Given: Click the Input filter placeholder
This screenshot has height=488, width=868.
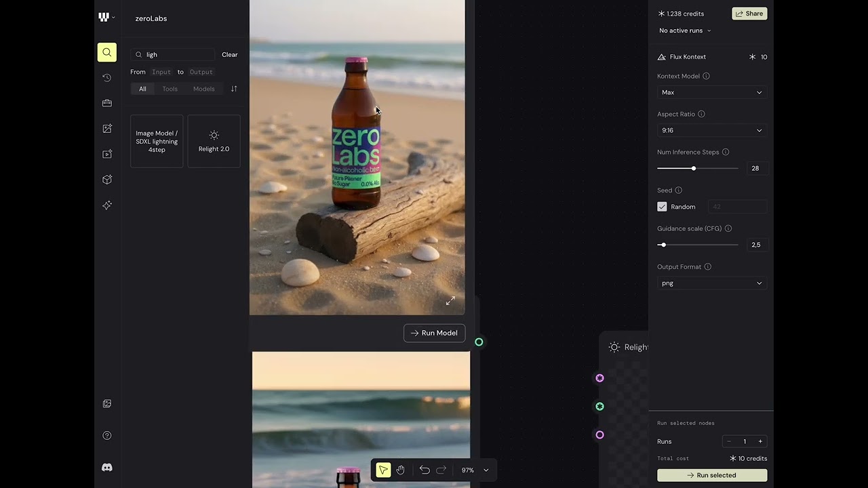Looking at the screenshot, I should click(x=161, y=72).
